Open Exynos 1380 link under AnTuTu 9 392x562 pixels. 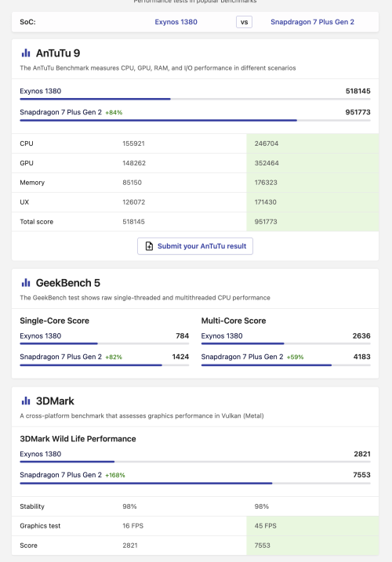tap(41, 91)
